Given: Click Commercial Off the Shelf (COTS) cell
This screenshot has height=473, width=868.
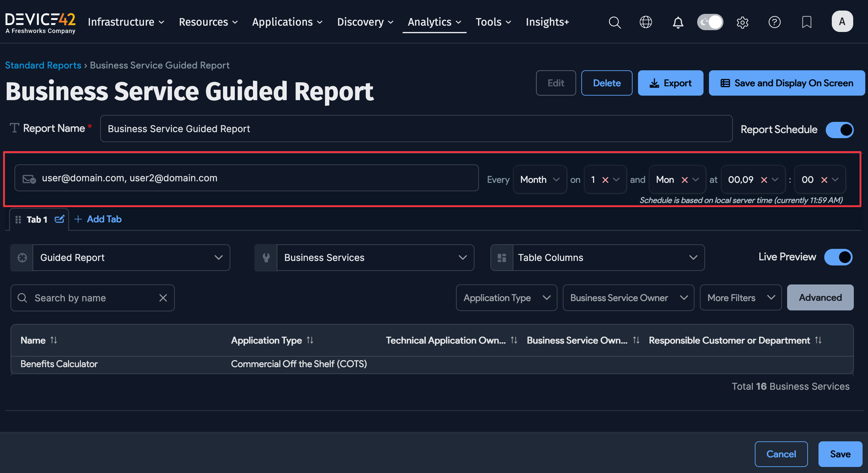Looking at the screenshot, I should pos(299,364).
